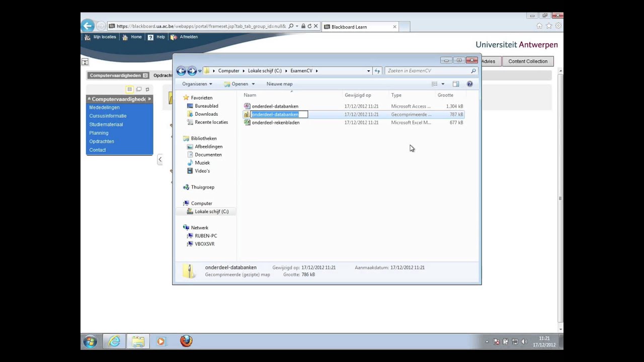The height and width of the screenshot is (362, 644).
Task: Go back in Internet Explorer
Action: pyautogui.click(x=88, y=26)
